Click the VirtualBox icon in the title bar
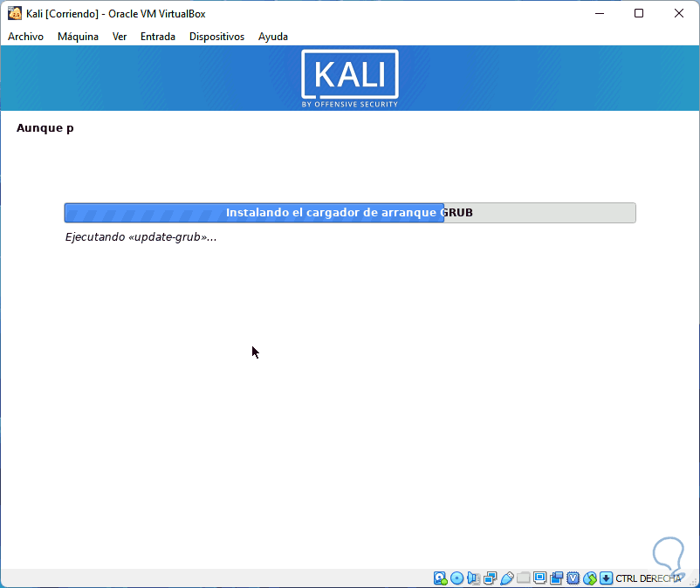Viewport: 700px width, 588px height. [15, 13]
